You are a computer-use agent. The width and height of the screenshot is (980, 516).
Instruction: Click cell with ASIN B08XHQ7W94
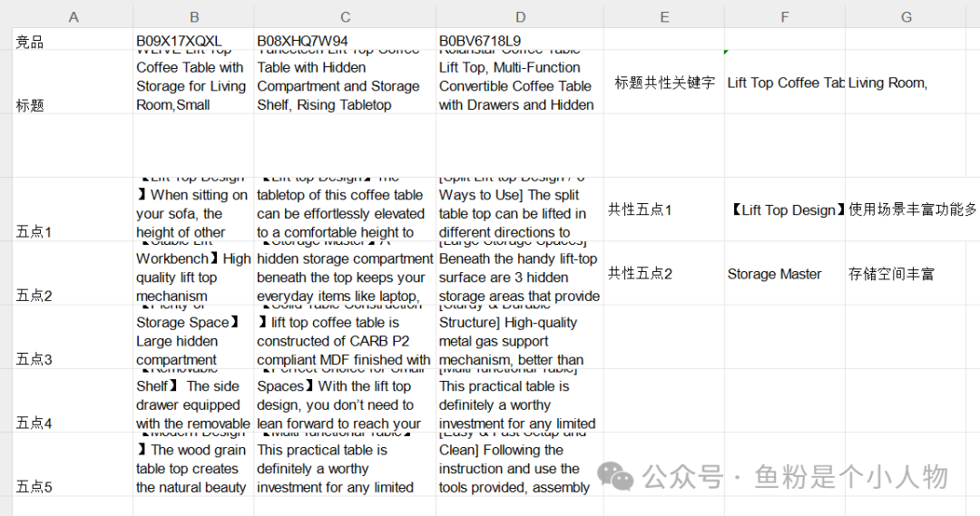point(345,39)
